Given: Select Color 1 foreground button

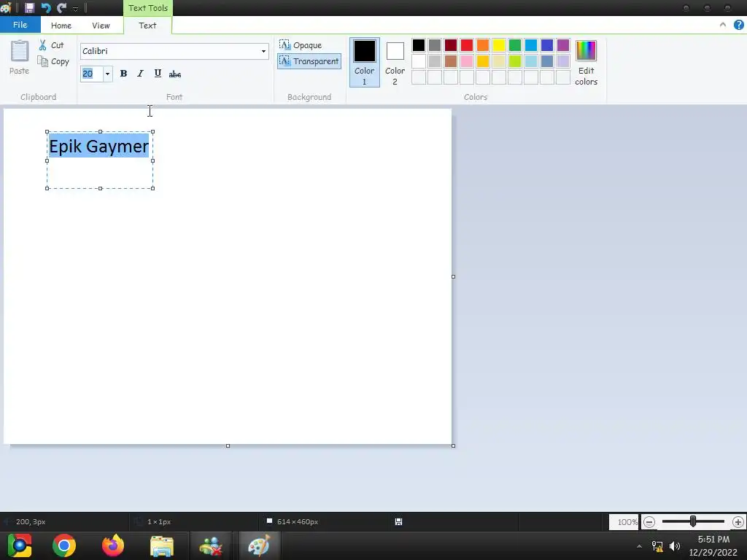Looking at the screenshot, I should click(365, 63).
